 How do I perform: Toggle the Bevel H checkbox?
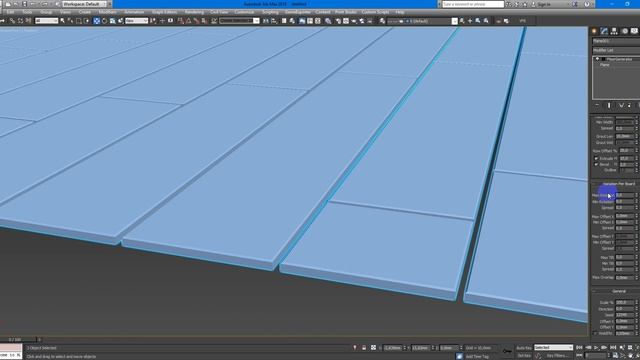596,164
